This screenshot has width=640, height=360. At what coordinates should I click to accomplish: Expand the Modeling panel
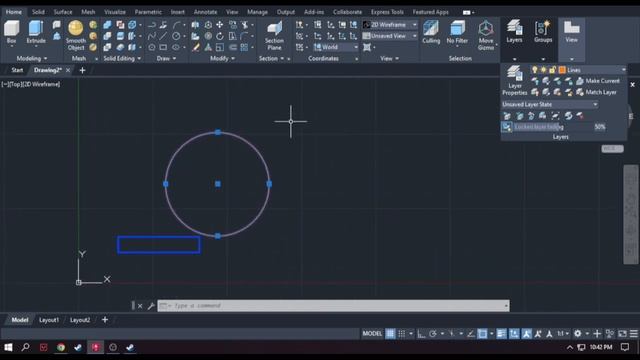[32, 59]
